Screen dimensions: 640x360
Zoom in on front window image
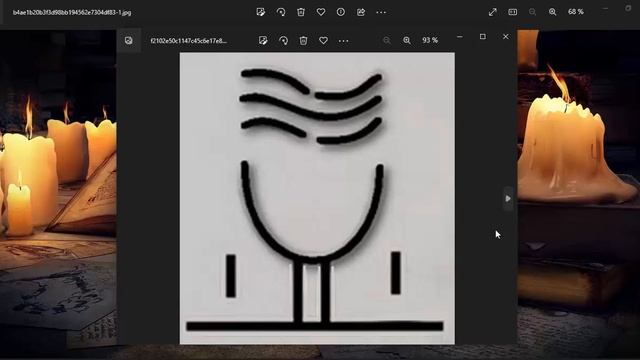pyautogui.click(x=407, y=40)
